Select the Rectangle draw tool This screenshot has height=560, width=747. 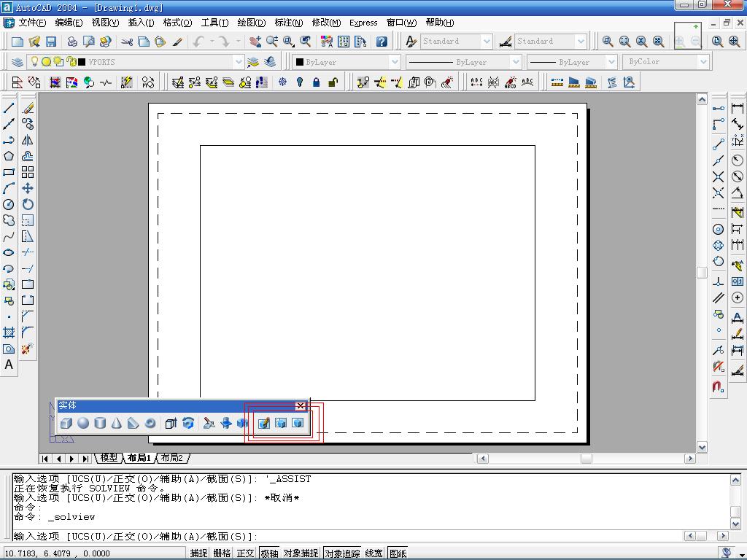point(9,172)
